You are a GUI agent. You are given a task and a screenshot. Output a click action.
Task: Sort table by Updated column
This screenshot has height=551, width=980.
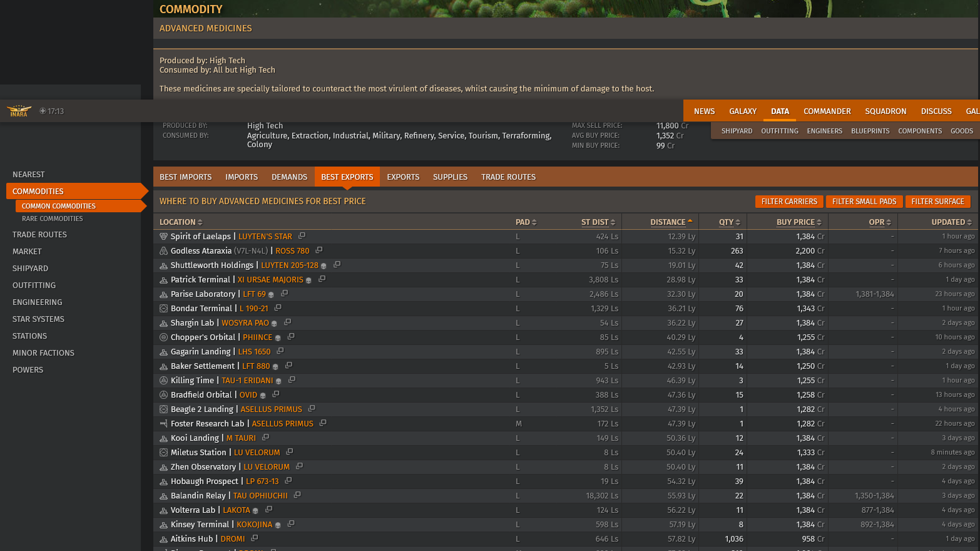[x=952, y=222]
